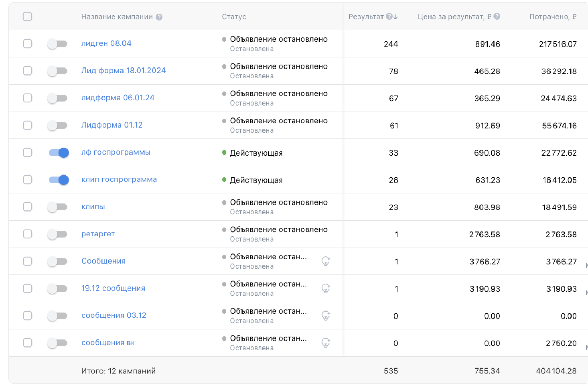Open the лидформа 06.01.24 campaign link
Screen dimensions: 588x386
118,98
